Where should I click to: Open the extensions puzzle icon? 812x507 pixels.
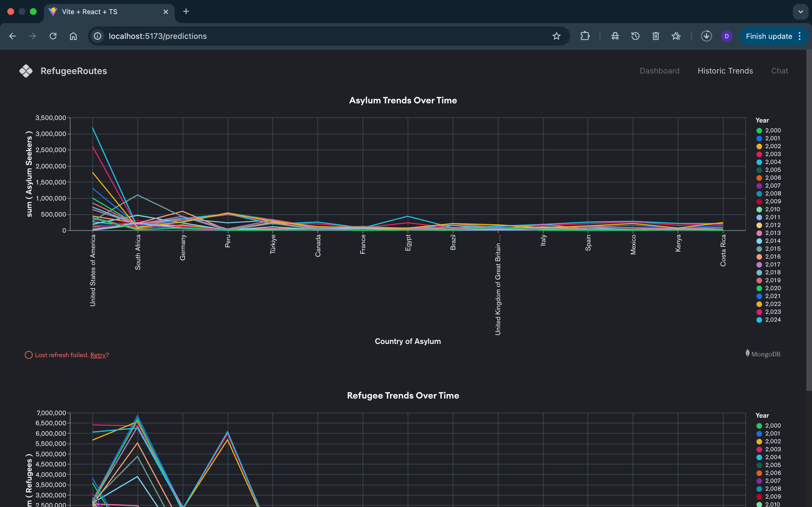tap(585, 36)
